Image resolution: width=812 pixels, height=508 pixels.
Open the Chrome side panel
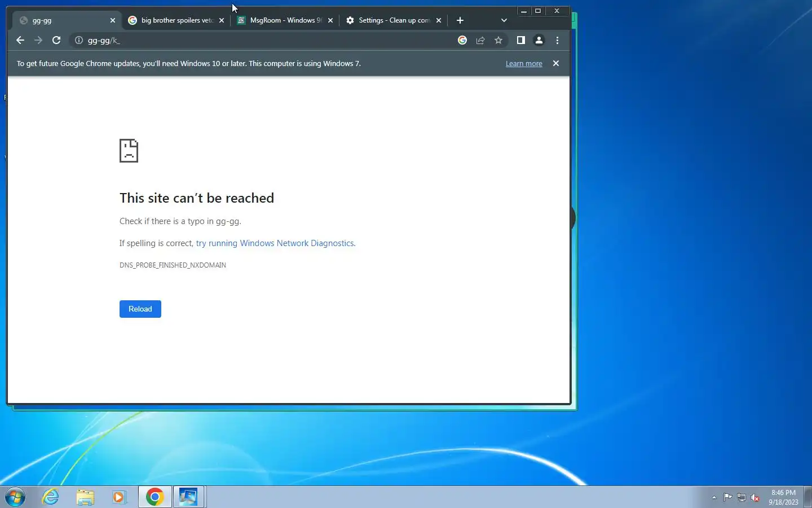[521, 40]
